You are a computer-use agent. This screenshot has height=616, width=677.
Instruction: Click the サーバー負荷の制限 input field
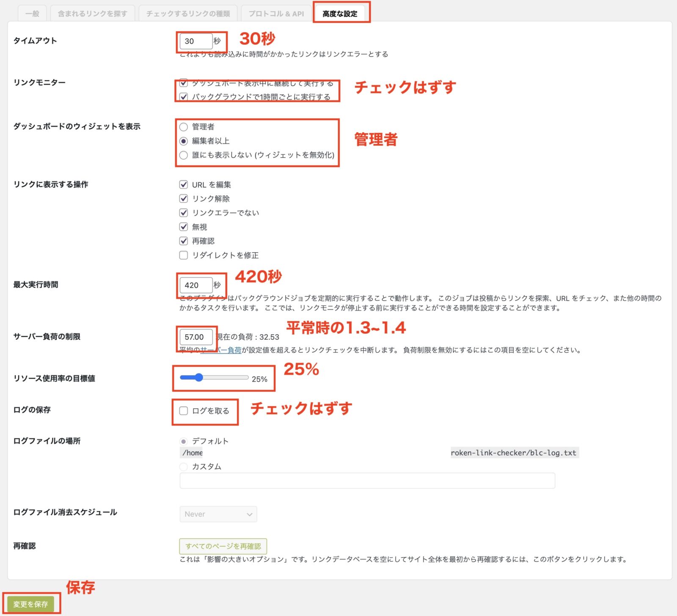click(195, 337)
